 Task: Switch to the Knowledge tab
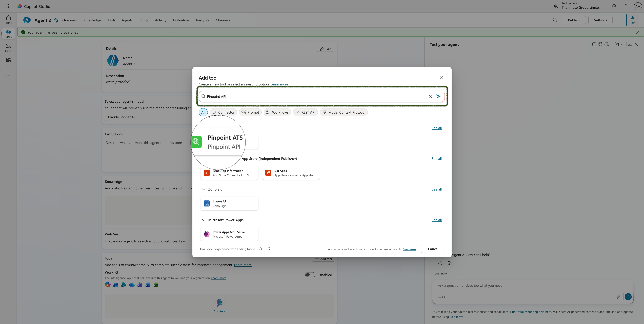[92, 20]
